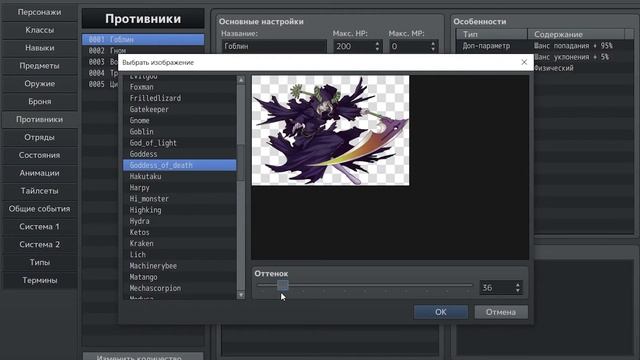
Task: Select the Gnome image entry
Action: (180, 121)
